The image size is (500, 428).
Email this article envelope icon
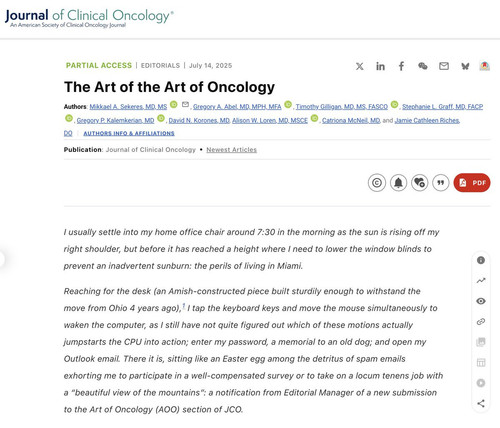point(444,66)
